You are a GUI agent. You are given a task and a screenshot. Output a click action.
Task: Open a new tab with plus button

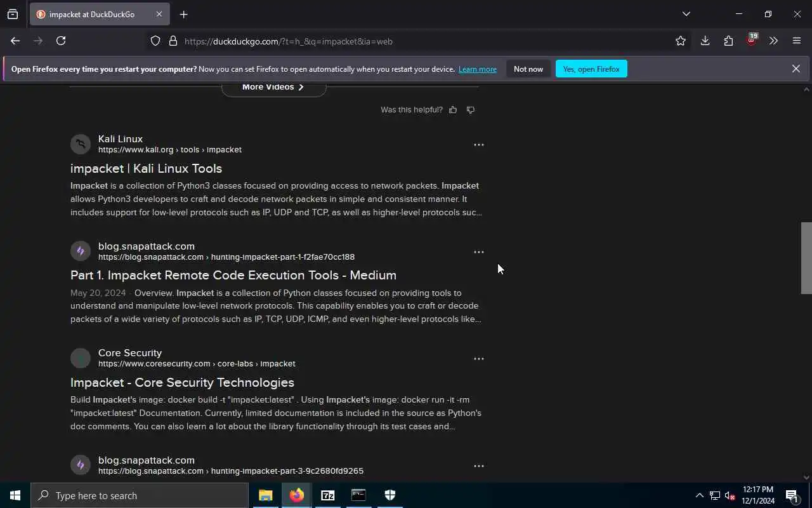click(183, 14)
